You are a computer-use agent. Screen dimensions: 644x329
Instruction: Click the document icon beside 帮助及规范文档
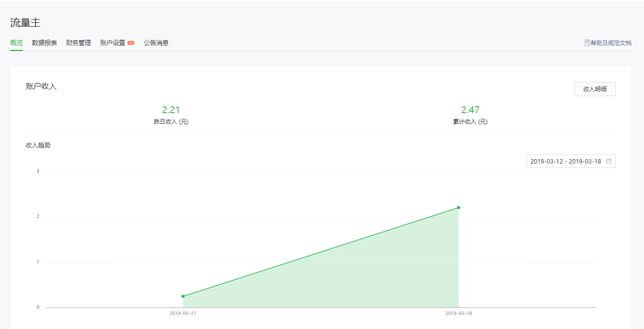coord(587,43)
